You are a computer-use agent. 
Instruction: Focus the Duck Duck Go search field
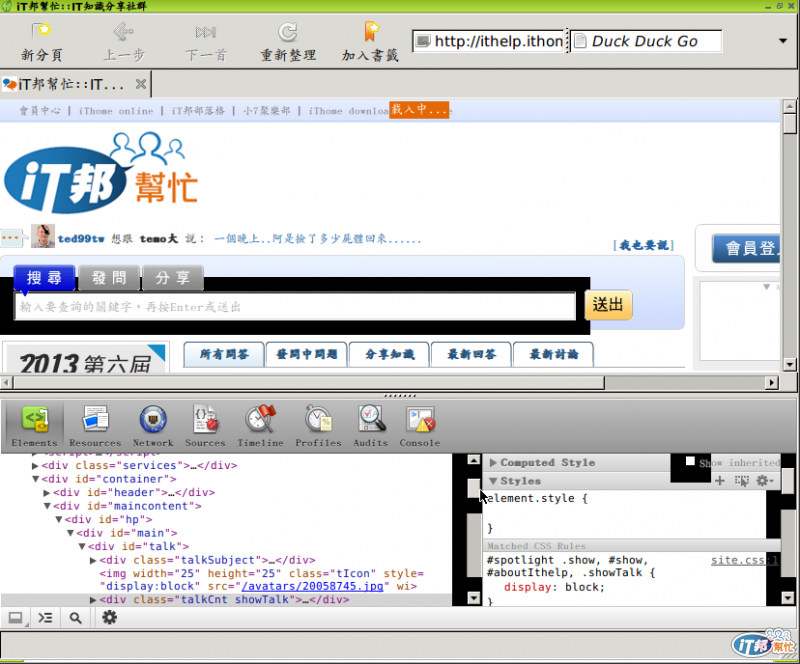point(646,41)
